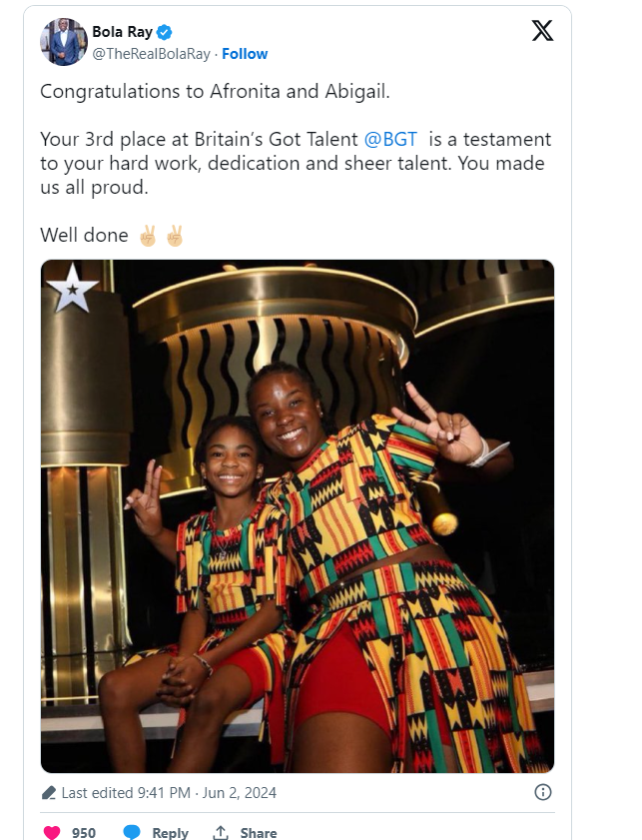Open Bola Ray's profile picture
Image resolution: width=642 pixels, height=840 pixels.
pos(63,42)
